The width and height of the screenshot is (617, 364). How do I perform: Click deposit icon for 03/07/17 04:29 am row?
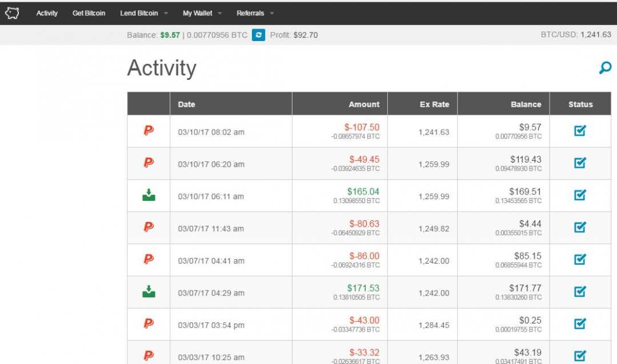pyautogui.click(x=149, y=292)
